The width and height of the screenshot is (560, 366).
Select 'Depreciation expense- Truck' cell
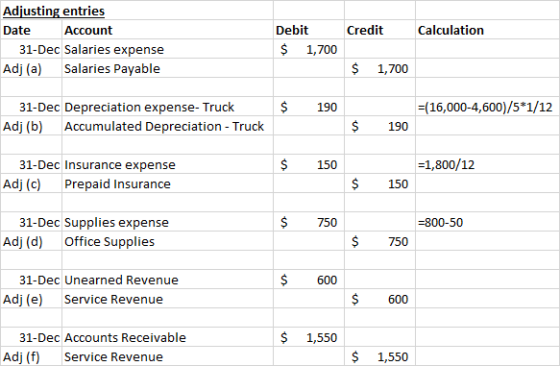168,107
